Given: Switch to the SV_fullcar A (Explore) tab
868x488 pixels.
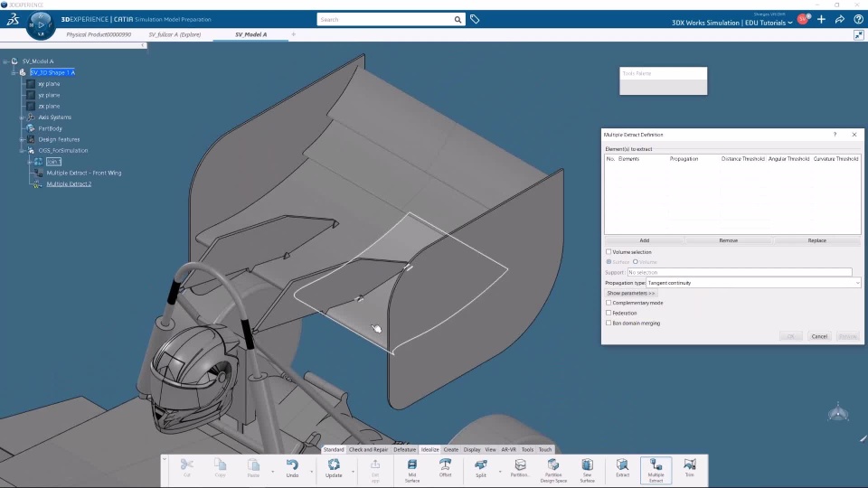Looking at the screenshot, I should pos(175,34).
